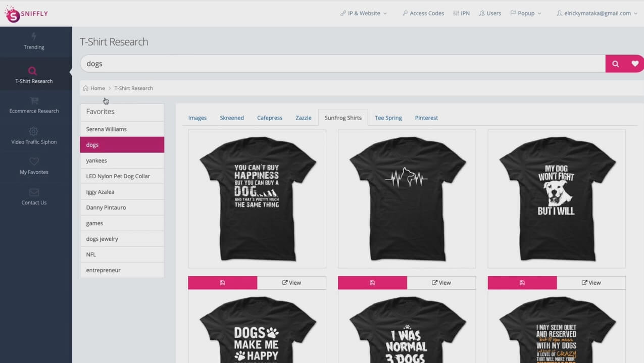Click the search field containing 'dogs'
Screen dimensions: 644x363
coord(342,64)
